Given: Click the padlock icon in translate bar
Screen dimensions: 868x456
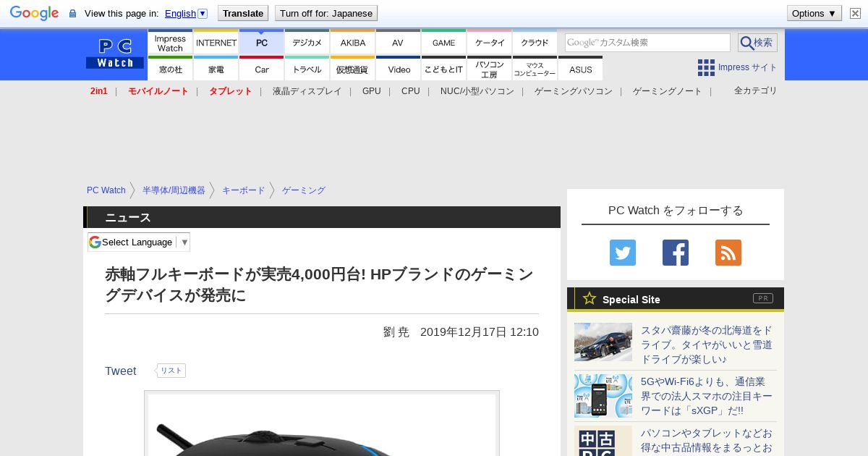Looking at the screenshot, I should (x=72, y=14).
